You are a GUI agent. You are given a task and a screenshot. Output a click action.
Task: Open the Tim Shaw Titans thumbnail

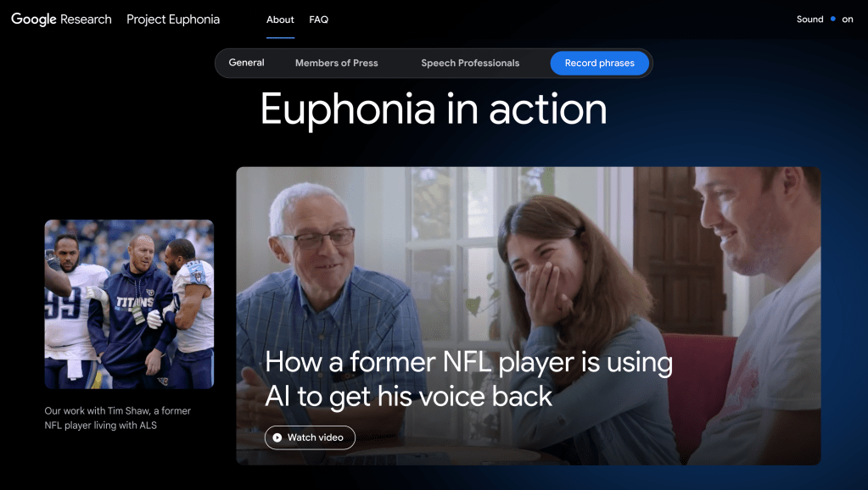[129, 304]
